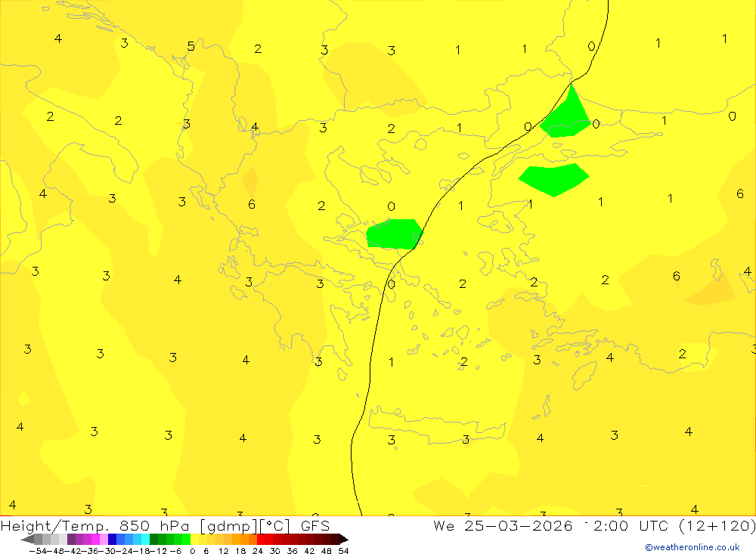Click the '-42' legend label
This screenshot has height=554, width=756.
73,551
